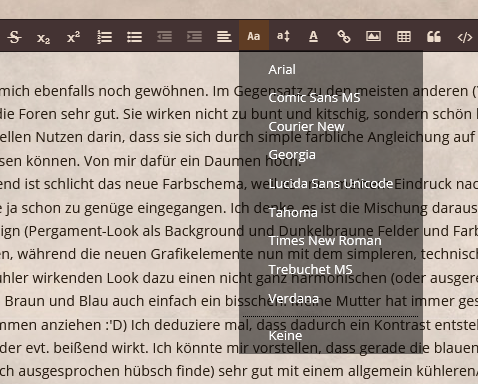Close the font family Aa dropdown
Image resolution: width=478 pixels, height=384 pixels.
click(x=254, y=36)
